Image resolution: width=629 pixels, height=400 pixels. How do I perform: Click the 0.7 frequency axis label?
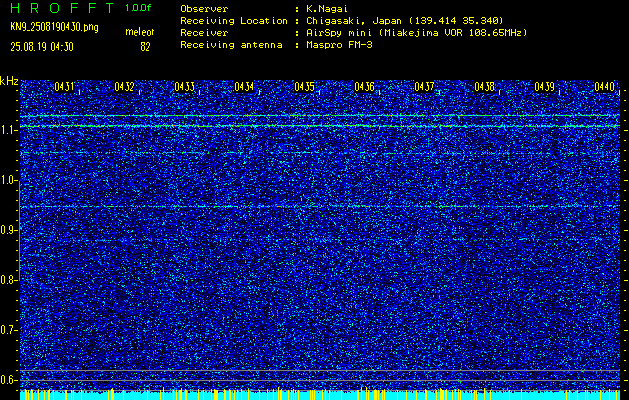(7, 330)
